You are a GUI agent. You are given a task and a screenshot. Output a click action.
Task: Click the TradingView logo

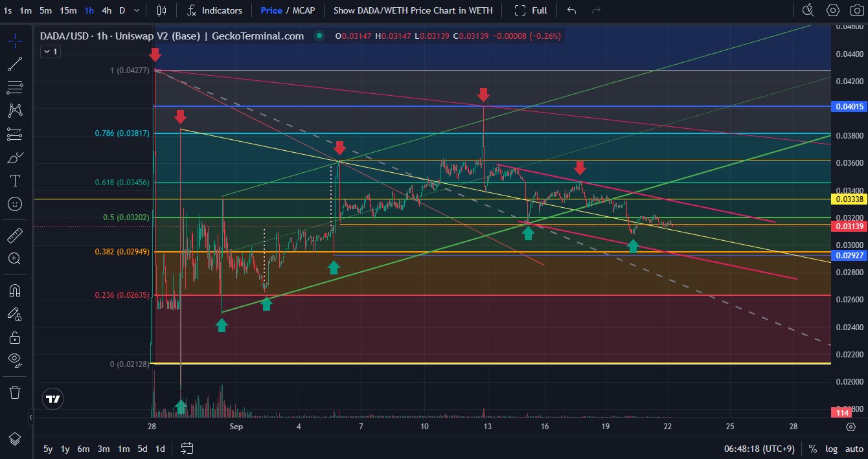click(x=52, y=399)
